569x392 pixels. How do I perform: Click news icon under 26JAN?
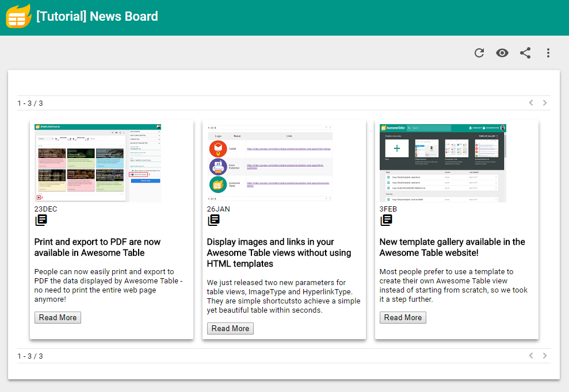click(x=213, y=220)
